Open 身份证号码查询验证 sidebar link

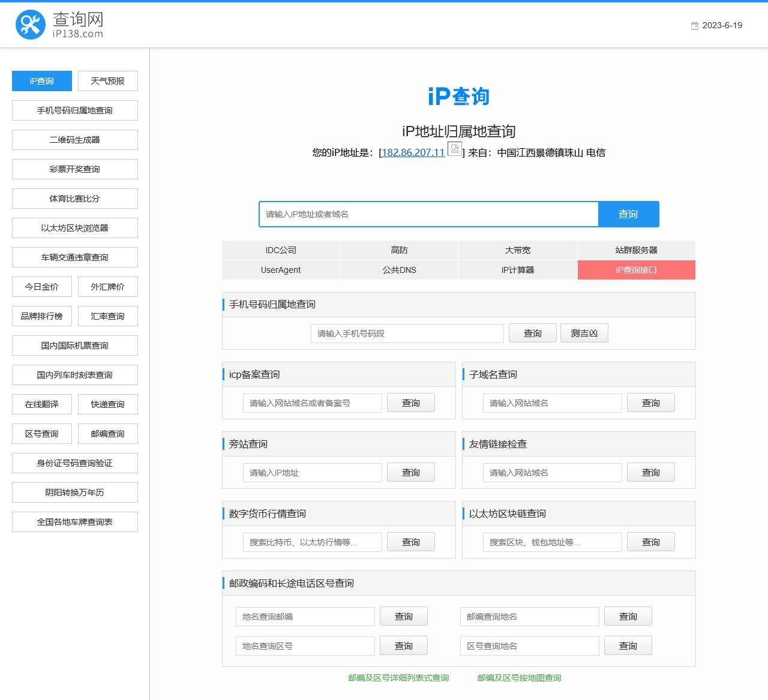75,463
